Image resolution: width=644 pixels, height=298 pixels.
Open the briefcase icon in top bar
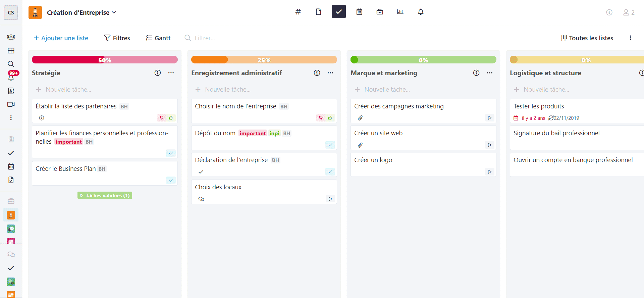point(380,12)
